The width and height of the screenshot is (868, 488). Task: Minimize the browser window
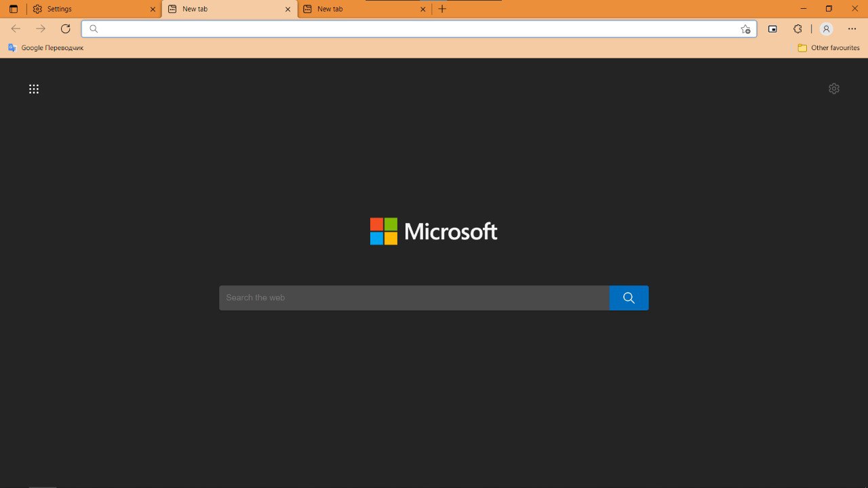click(x=804, y=9)
